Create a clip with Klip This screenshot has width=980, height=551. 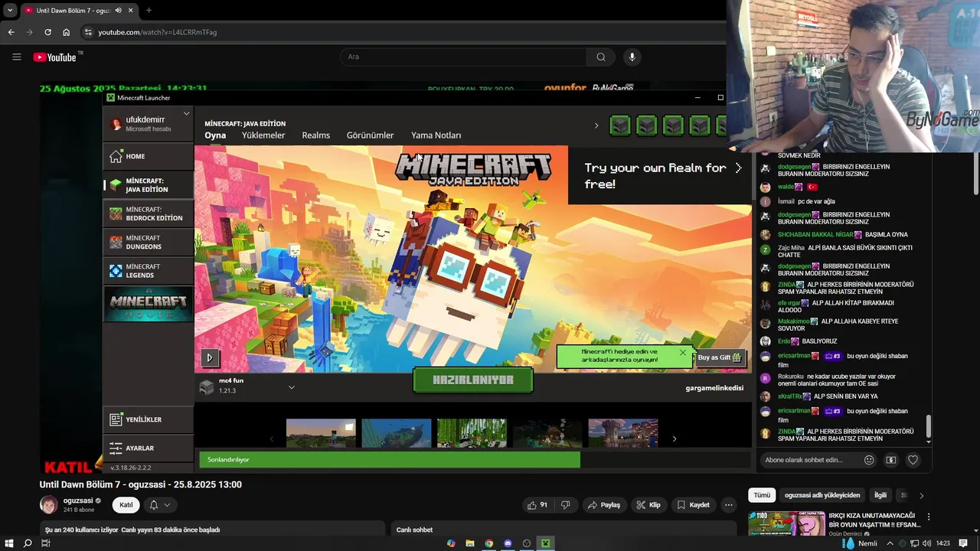(648, 505)
